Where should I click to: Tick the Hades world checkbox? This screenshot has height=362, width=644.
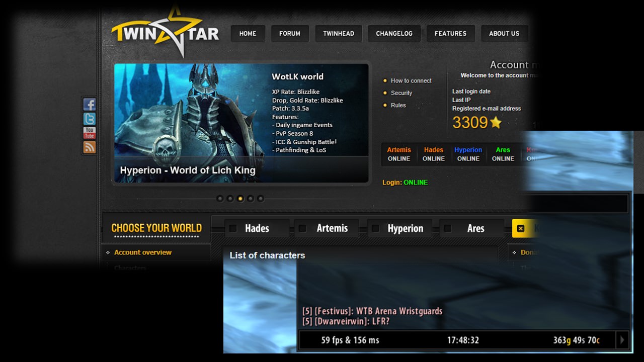click(233, 228)
